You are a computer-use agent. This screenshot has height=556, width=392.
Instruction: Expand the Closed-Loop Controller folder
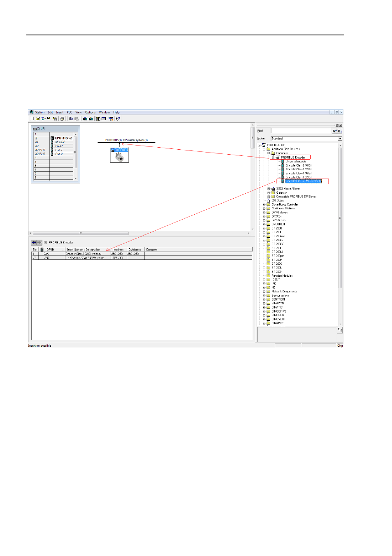point(264,204)
